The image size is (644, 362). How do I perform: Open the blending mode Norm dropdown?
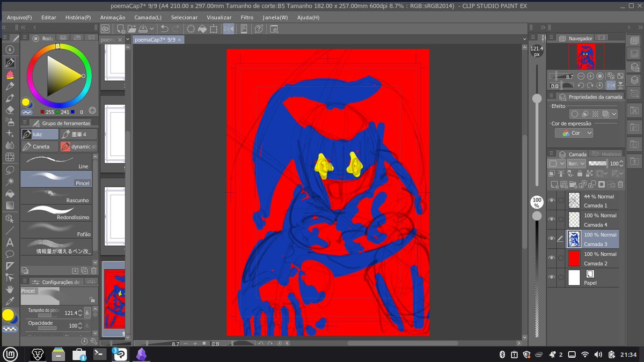click(576, 163)
